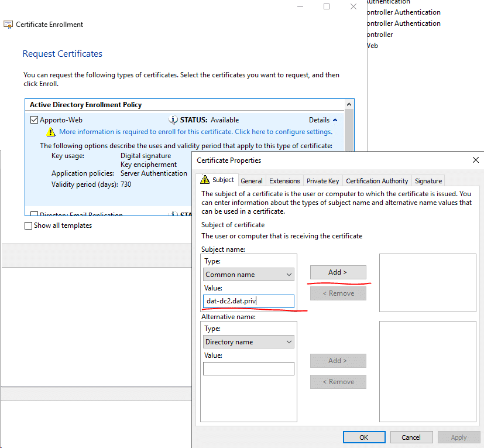This screenshot has height=448, width=484.
Task: Close the Certificate Properties dialog
Action: (475, 160)
